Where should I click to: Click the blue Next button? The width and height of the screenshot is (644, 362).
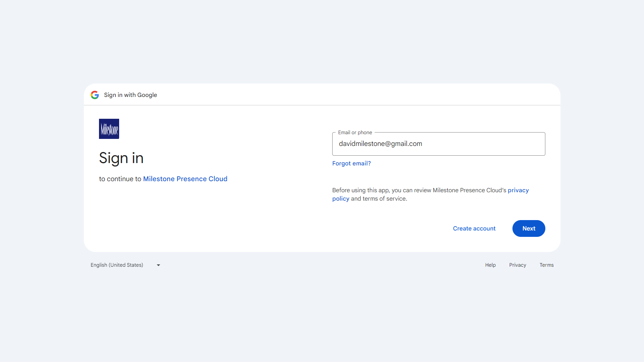[x=529, y=228]
